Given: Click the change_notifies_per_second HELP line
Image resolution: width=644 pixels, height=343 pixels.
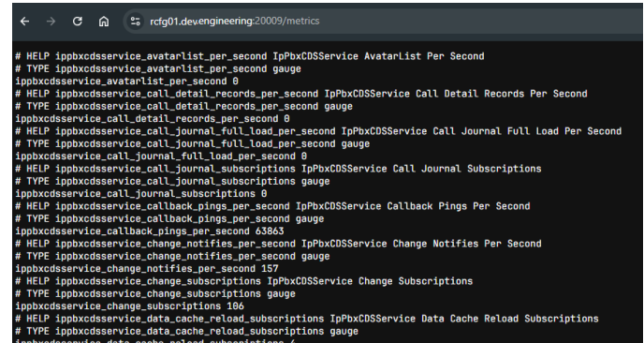Looking at the screenshot, I should [278, 244].
